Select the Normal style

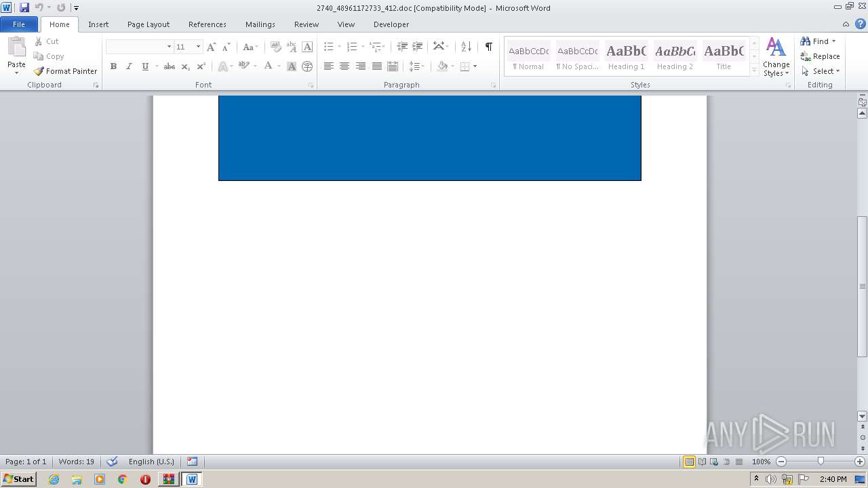click(528, 57)
